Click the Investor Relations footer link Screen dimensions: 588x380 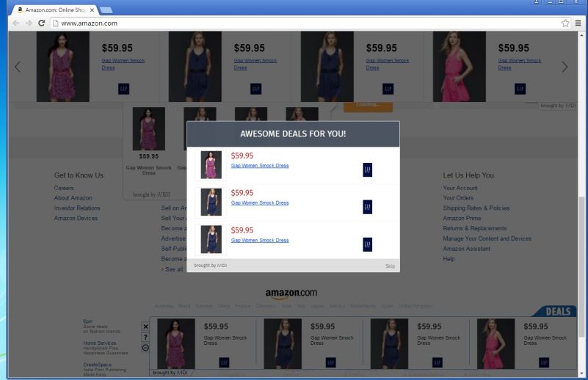(x=77, y=208)
